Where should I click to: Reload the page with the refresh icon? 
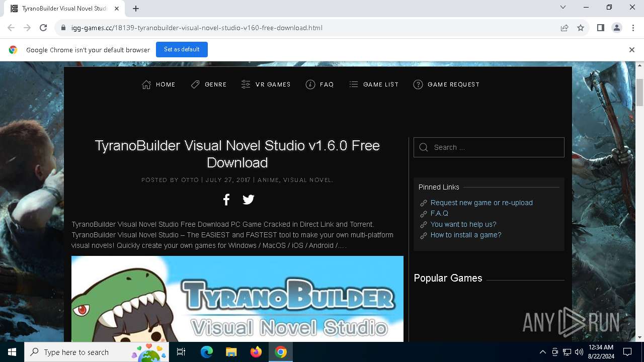43,28
